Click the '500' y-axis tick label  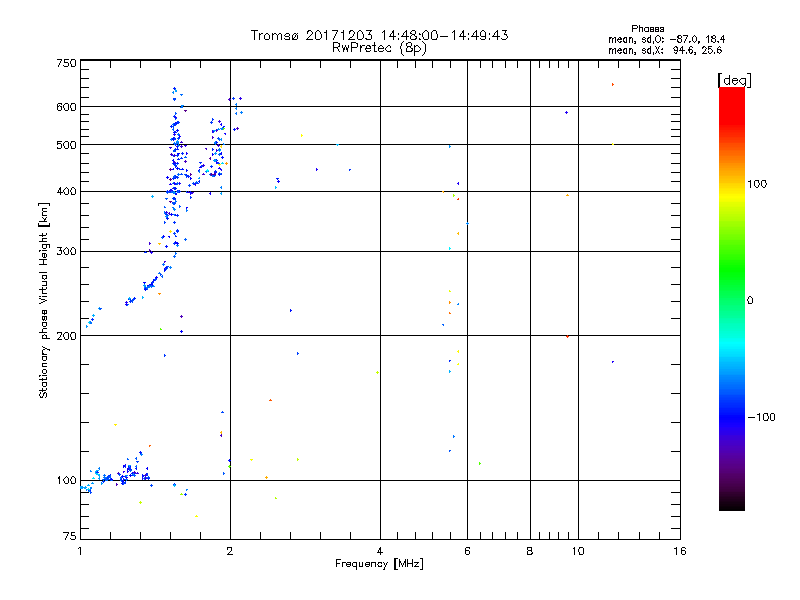point(66,145)
